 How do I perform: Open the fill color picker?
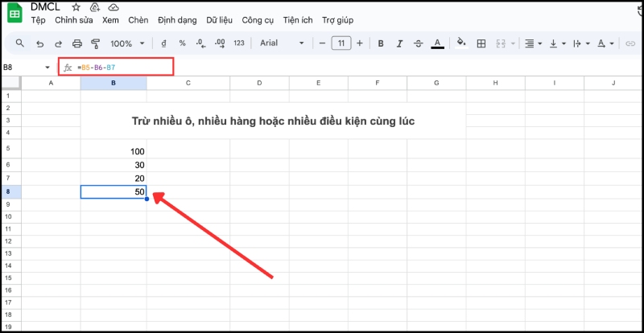461,43
